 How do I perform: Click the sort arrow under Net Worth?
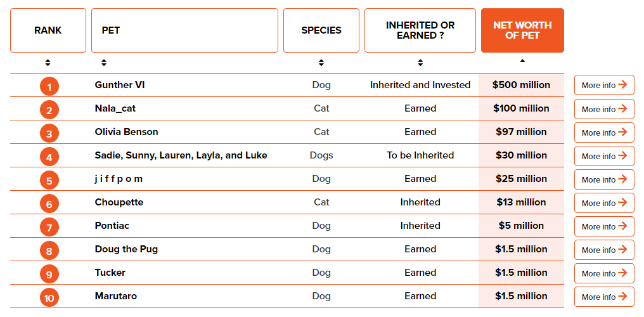(x=522, y=61)
